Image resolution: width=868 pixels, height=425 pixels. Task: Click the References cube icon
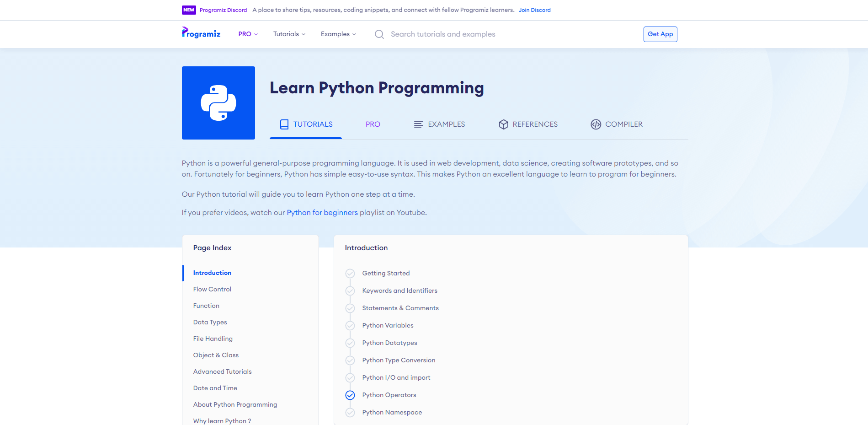coord(503,124)
